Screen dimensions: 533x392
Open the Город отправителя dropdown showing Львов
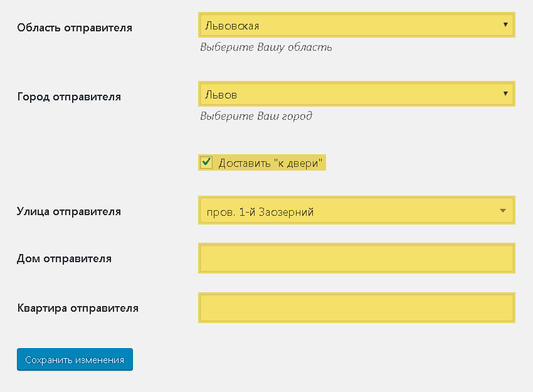pos(357,94)
